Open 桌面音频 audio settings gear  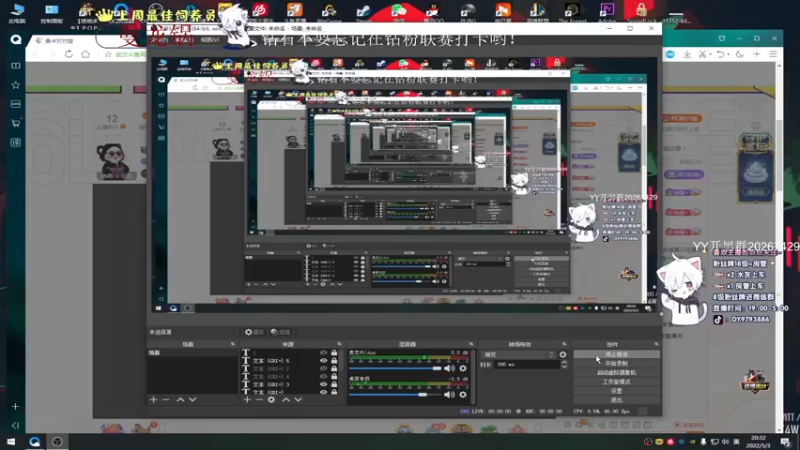click(x=463, y=394)
